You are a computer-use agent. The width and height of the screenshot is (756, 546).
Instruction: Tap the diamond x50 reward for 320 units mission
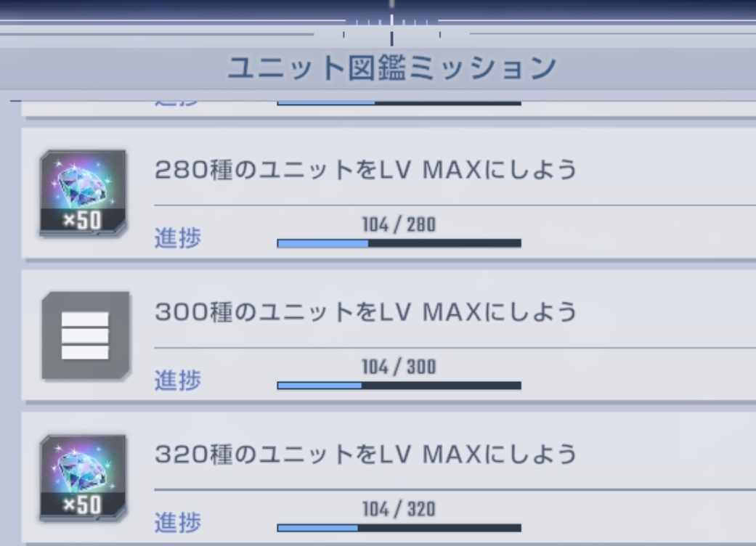(83, 478)
